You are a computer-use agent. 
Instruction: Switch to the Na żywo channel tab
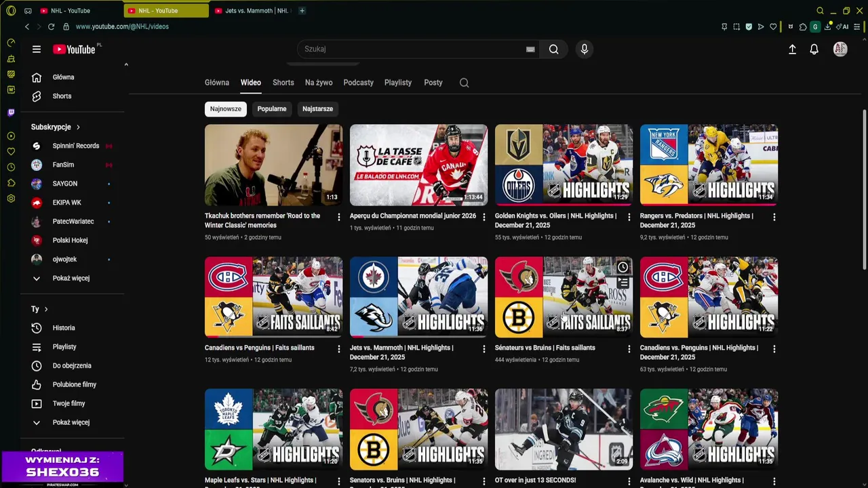319,83
